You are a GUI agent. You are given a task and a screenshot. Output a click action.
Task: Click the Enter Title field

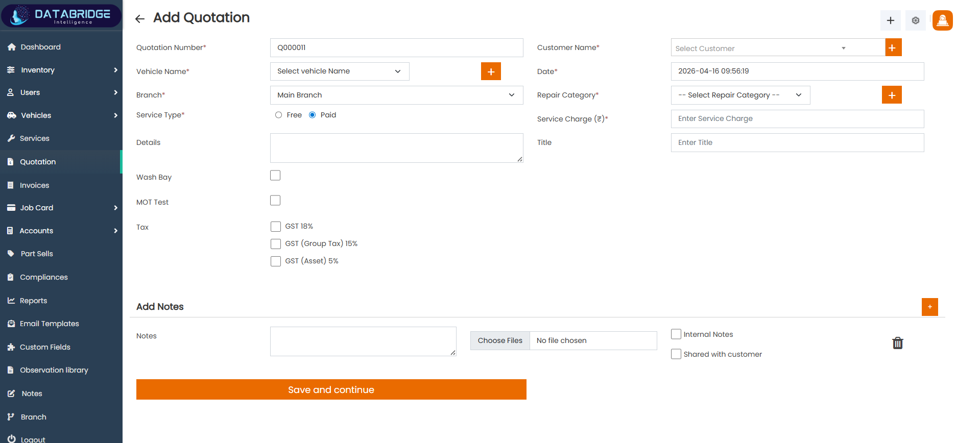point(797,142)
